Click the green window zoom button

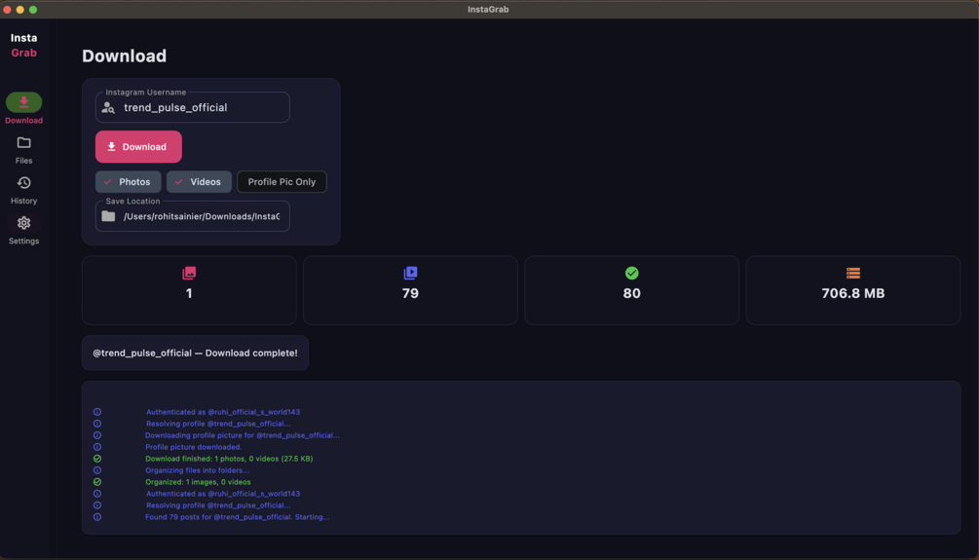33,10
